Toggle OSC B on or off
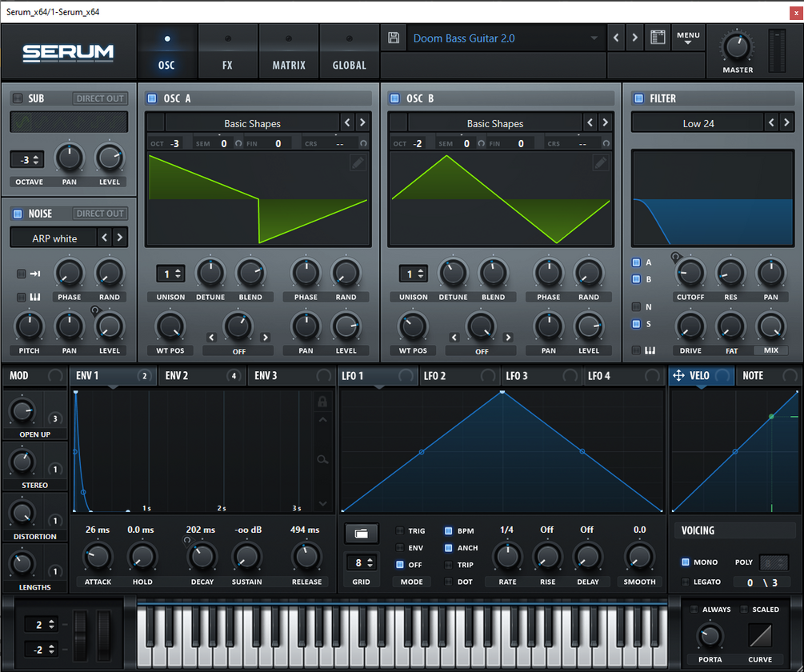804x672 pixels. (x=394, y=98)
